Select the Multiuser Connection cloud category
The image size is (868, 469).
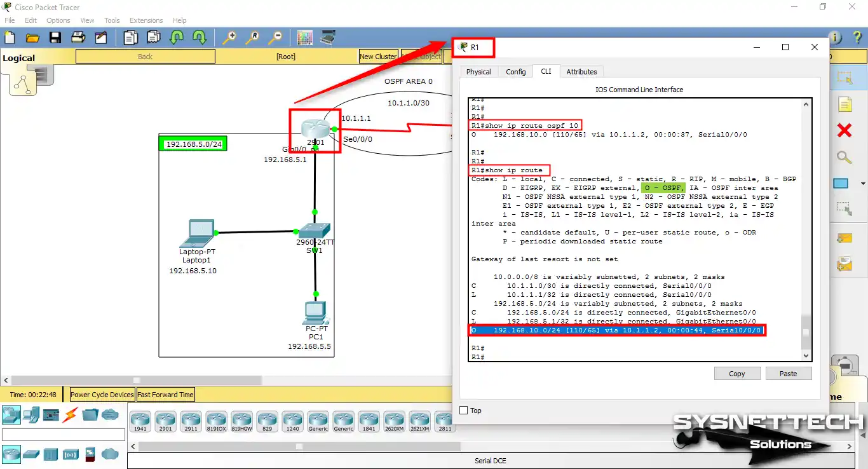(x=110, y=415)
